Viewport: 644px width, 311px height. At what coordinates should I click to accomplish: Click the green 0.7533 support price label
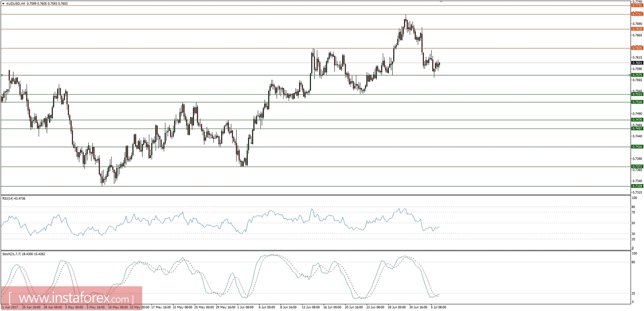[x=637, y=94]
